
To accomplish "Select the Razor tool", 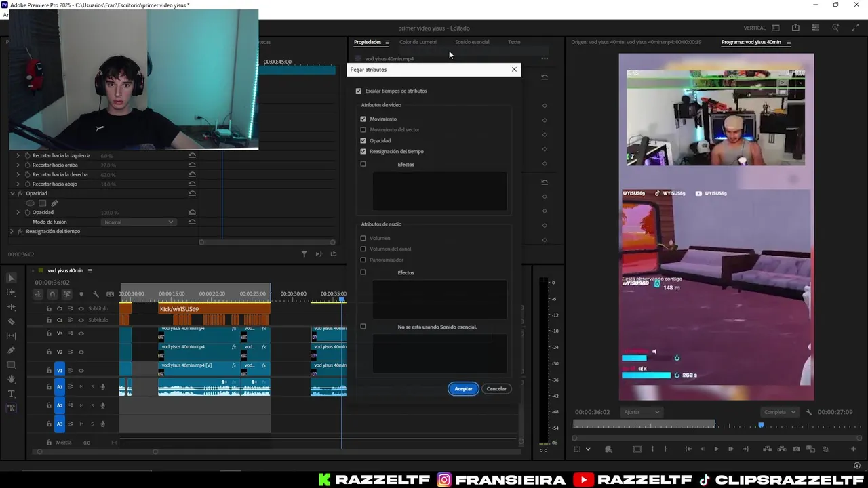I will tap(12, 321).
